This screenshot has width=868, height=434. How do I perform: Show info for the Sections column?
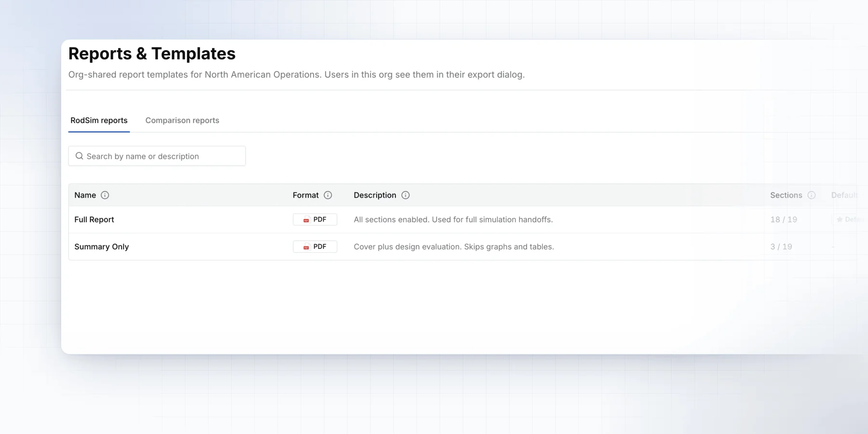click(812, 195)
